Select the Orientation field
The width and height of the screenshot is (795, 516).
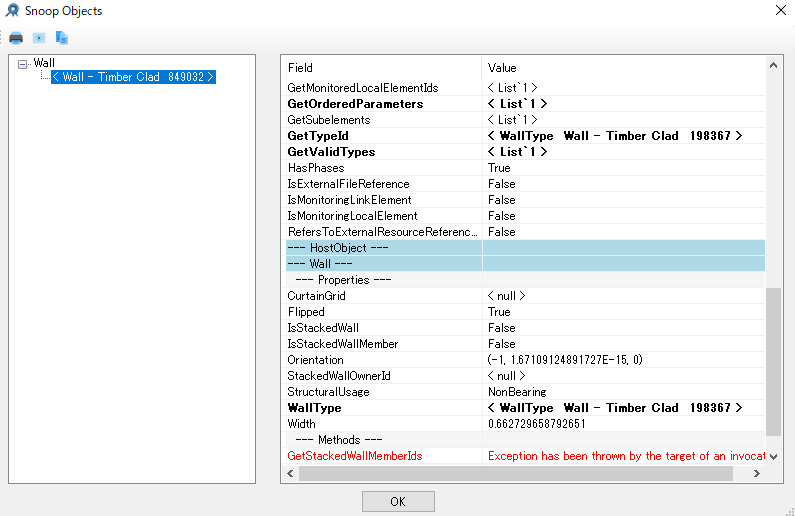tap(315, 360)
